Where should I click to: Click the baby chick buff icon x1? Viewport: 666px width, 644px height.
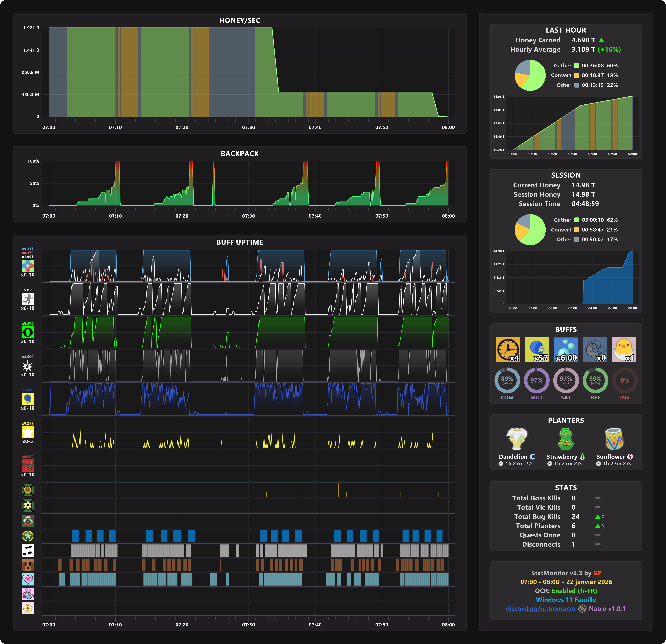pyautogui.click(x=624, y=349)
